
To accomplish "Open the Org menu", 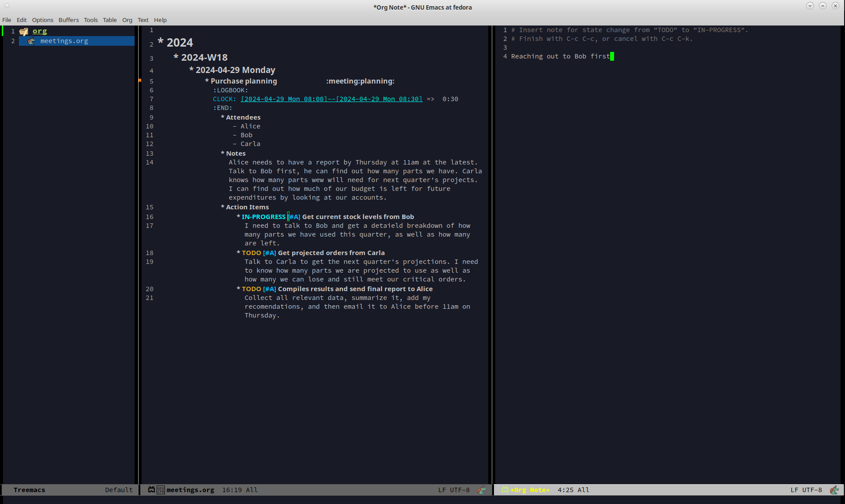I will tap(127, 20).
